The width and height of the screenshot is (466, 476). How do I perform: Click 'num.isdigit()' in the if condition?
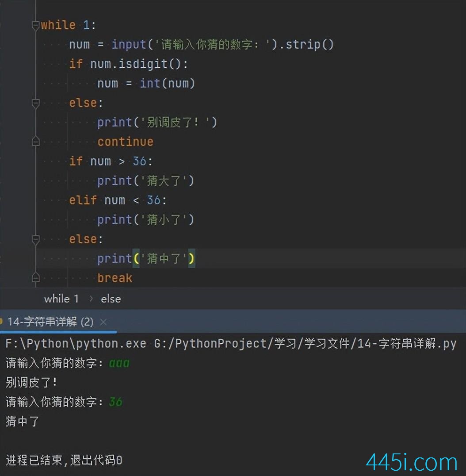point(135,64)
